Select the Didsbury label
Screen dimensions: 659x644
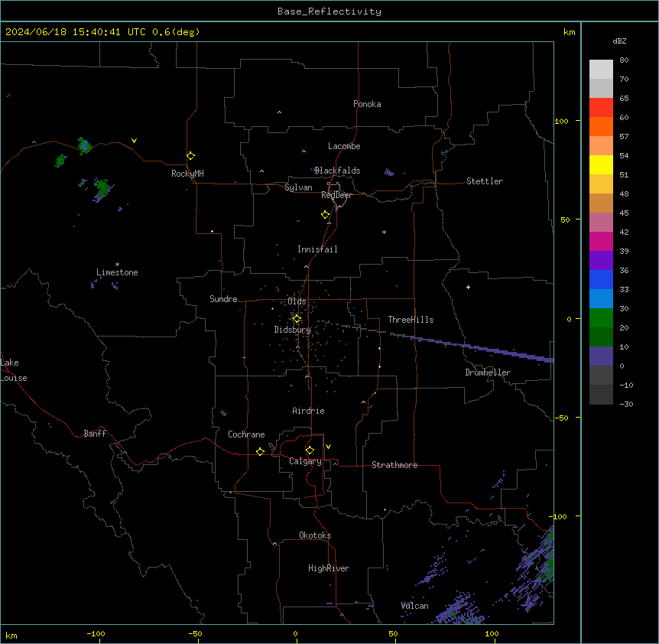tap(292, 330)
